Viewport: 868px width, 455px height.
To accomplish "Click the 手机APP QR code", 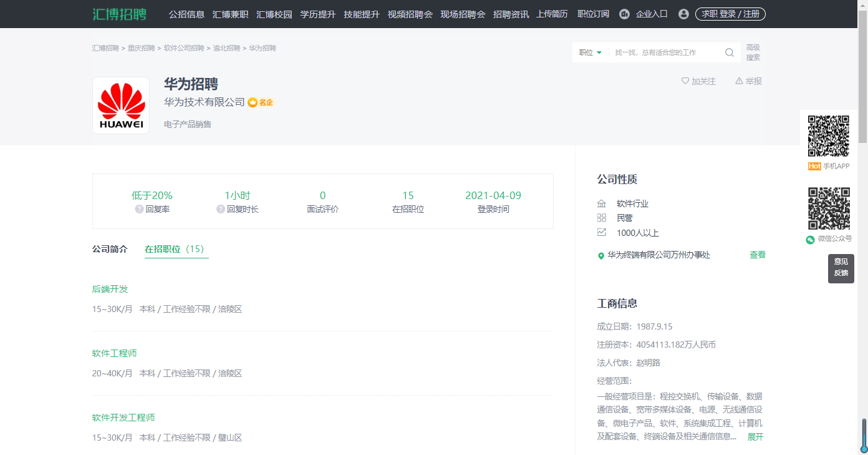I will click(829, 136).
